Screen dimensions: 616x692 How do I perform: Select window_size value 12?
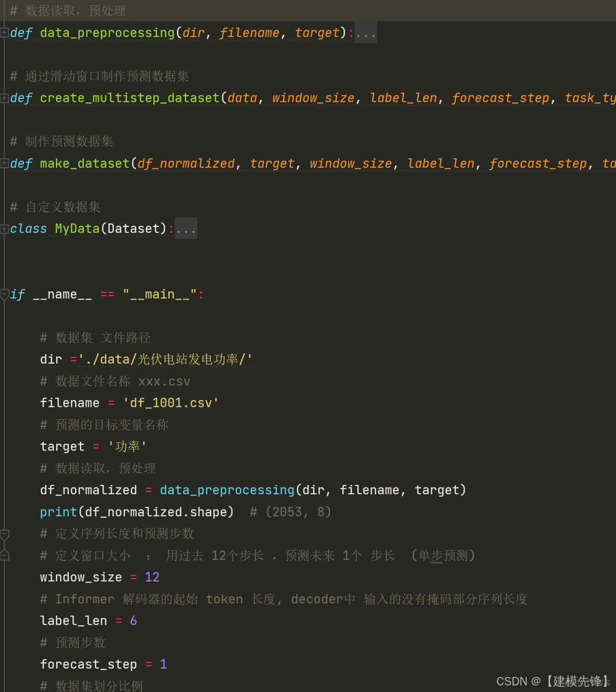(152, 577)
